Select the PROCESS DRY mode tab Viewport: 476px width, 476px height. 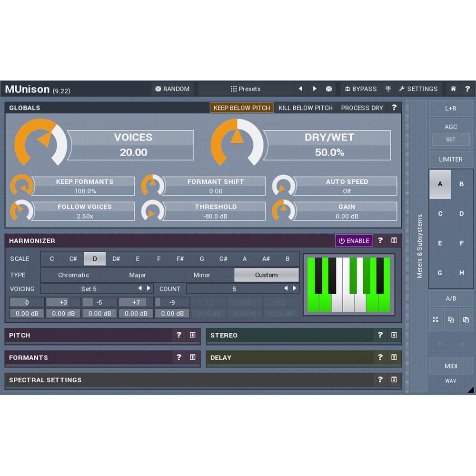coord(362,108)
